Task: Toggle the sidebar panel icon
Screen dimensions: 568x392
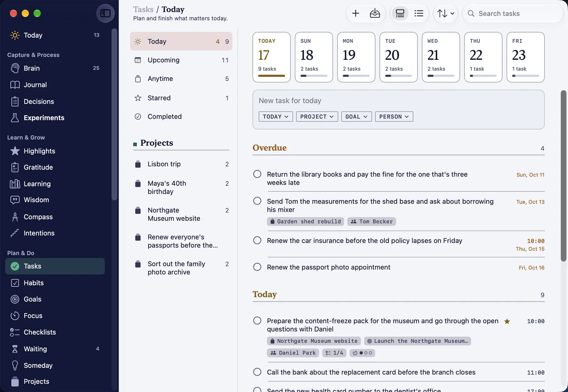Action: click(105, 13)
